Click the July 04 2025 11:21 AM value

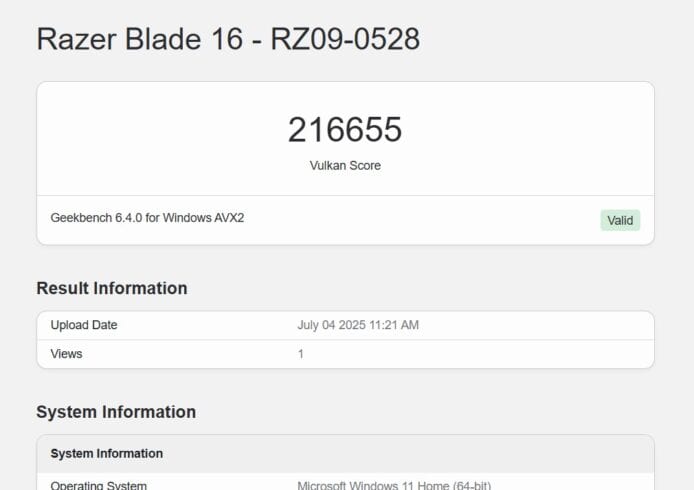tap(358, 325)
